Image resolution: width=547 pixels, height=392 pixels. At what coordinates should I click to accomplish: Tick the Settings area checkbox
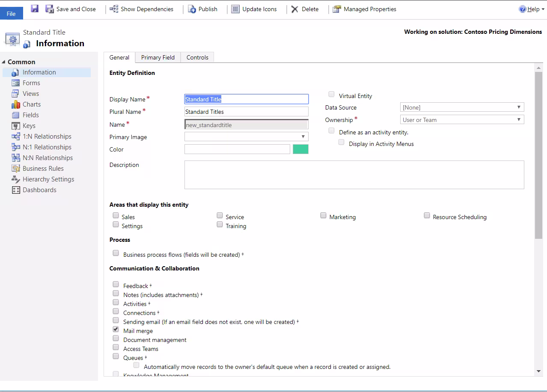click(x=116, y=224)
